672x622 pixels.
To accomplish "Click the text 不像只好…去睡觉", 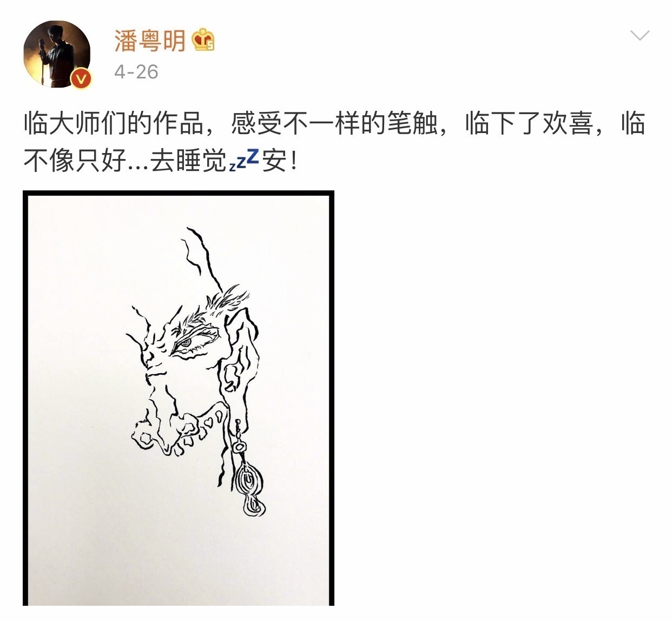I will 124,160.
